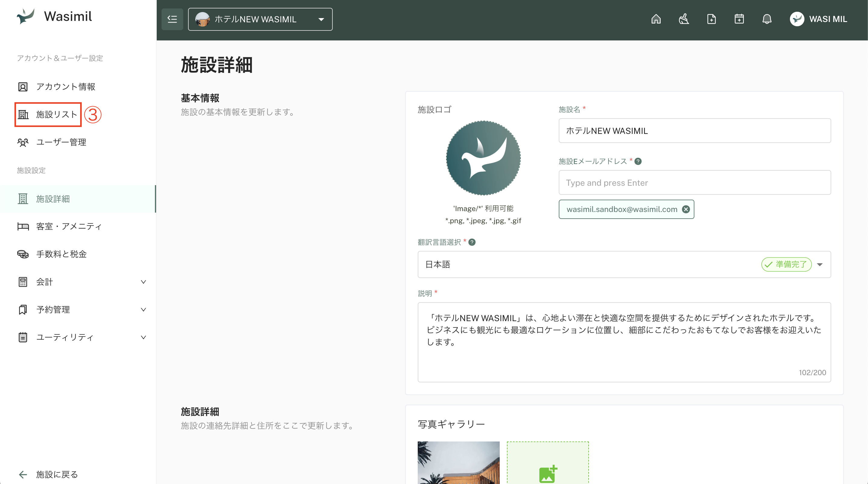Click the Type and press Enter email field

[694, 182]
